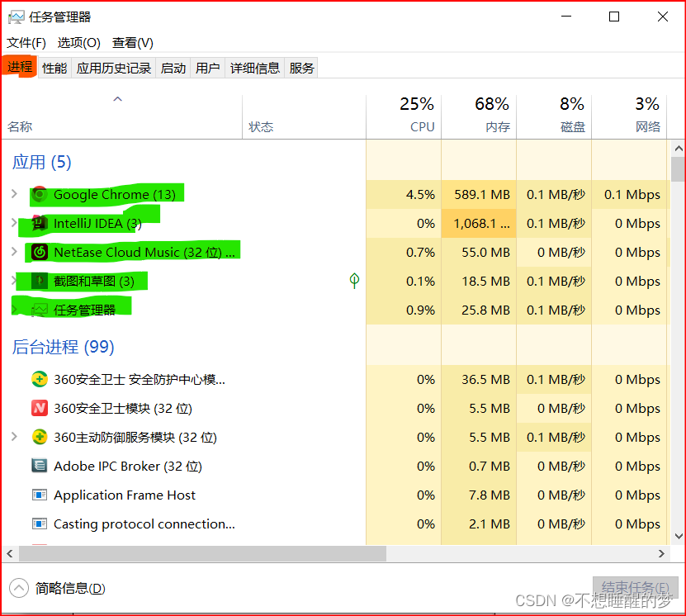Select the Adobe IPC Broker (32 位) row
Screen dimensions: 686x616
[335, 466]
